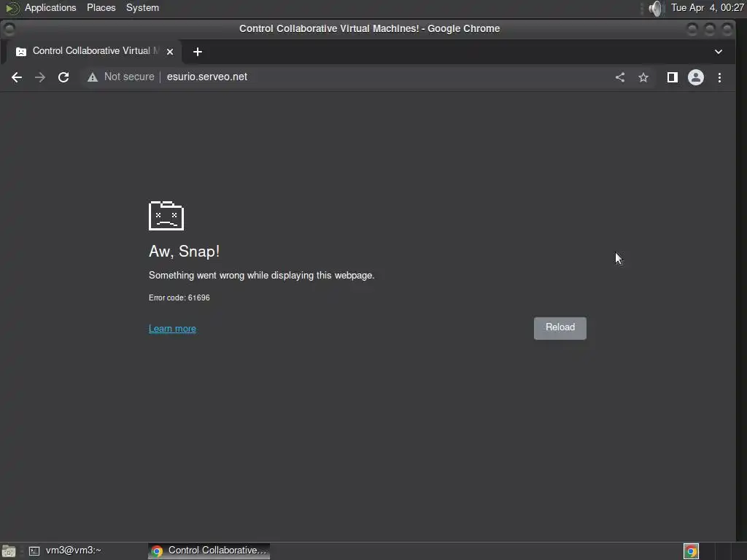Click the Tue Apr 4 clock
The height and width of the screenshot is (560, 747).
coord(707,7)
